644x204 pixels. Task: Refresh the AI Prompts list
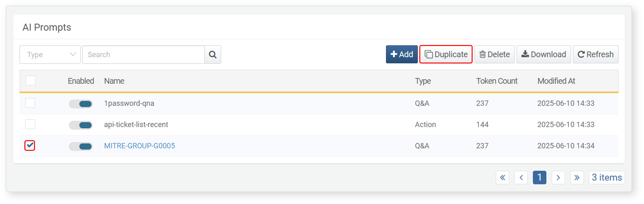[x=596, y=54]
